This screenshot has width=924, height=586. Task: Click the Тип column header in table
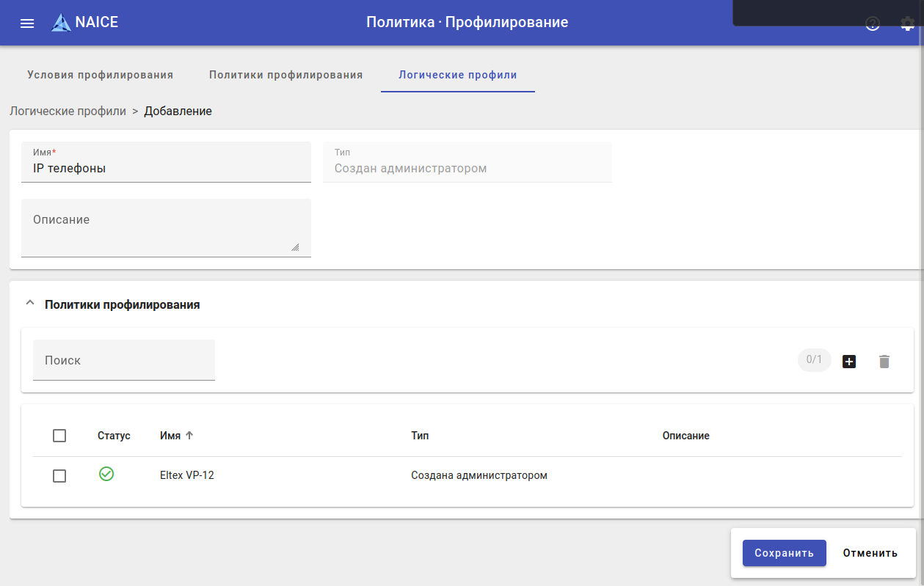pyautogui.click(x=420, y=436)
